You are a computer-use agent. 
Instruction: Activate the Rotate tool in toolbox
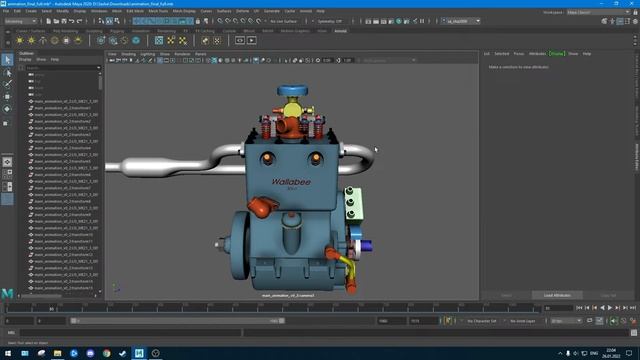7,109
